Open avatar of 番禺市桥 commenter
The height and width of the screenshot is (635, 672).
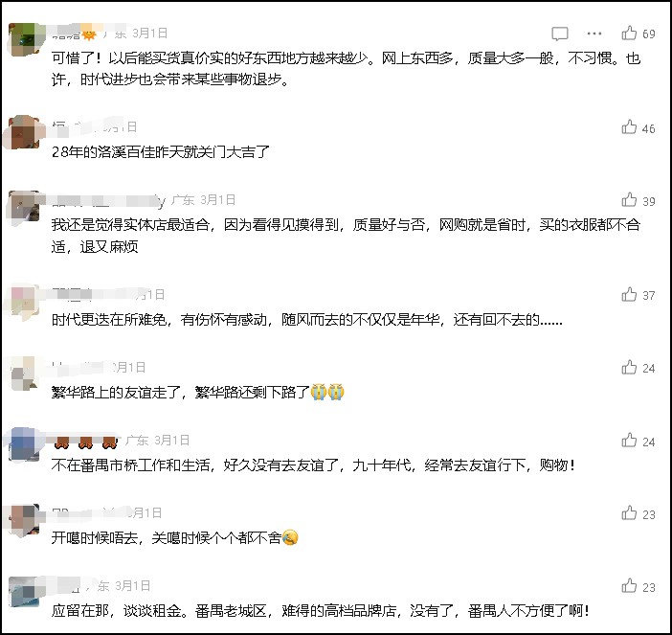(24, 445)
